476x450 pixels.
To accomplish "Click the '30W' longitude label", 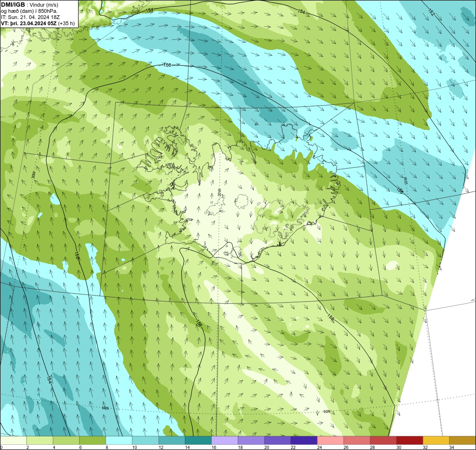I will pyautogui.click(x=33, y=175).
